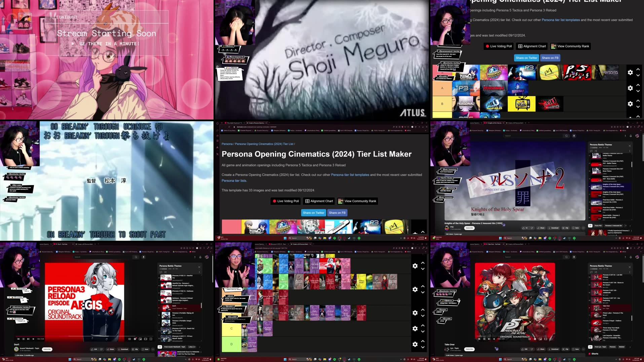Screen dimensions: 644x362
Task: Open notifications bell on "Don't" page
Action: [x=200, y=257]
